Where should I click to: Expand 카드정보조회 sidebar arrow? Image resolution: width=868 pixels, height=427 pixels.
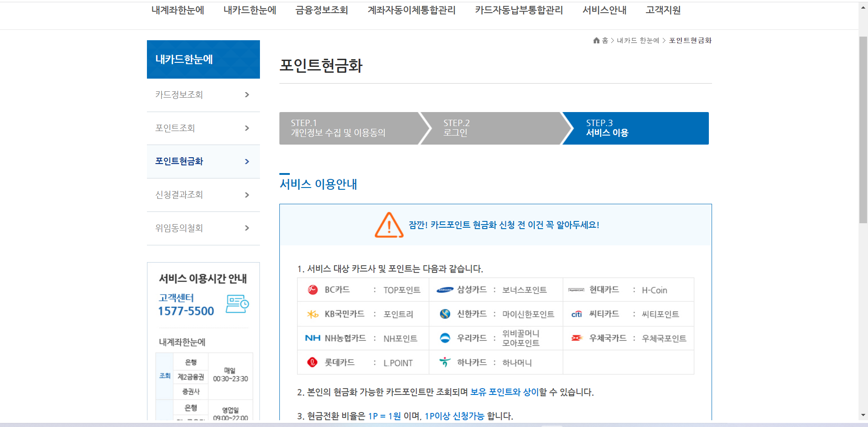pyautogui.click(x=247, y=94)
